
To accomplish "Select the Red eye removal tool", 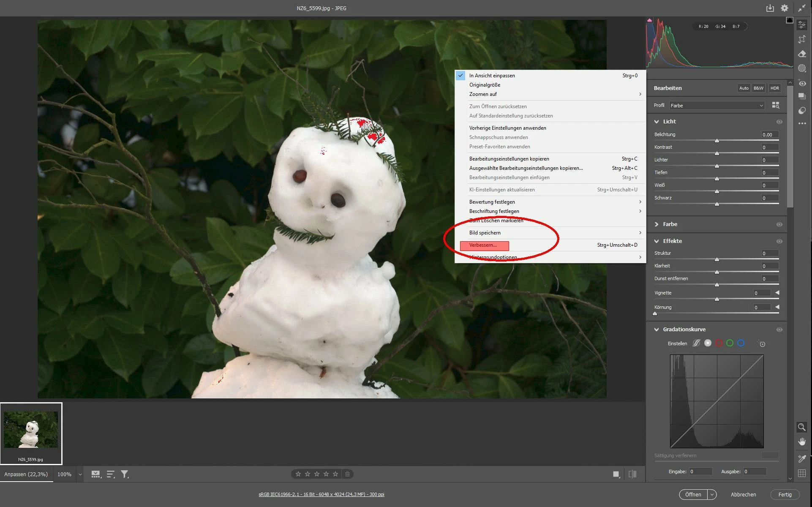I will (802, 83).
